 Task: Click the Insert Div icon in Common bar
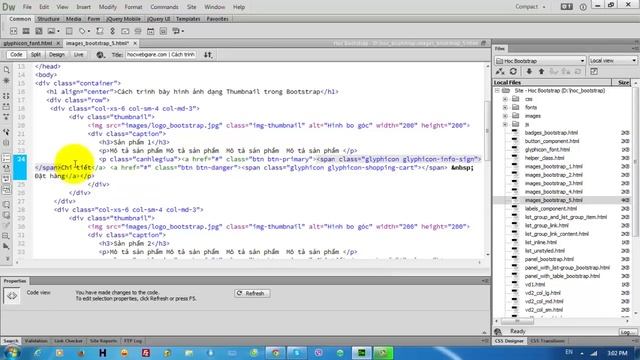pyautogui.click(x=13, y=31)
